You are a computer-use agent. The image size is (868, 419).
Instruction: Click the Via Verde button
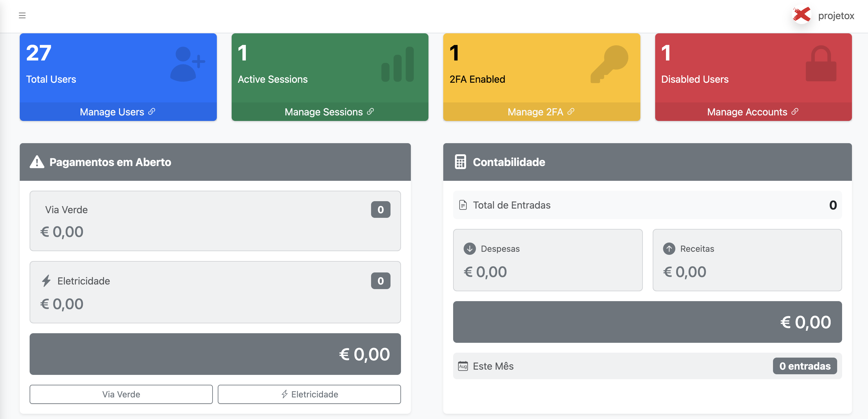[121, 394]
